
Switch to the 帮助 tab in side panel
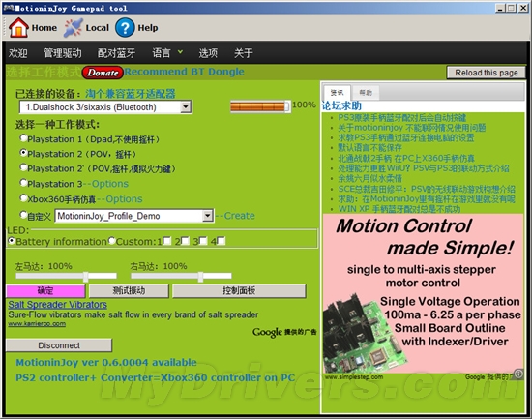[366, 92]
